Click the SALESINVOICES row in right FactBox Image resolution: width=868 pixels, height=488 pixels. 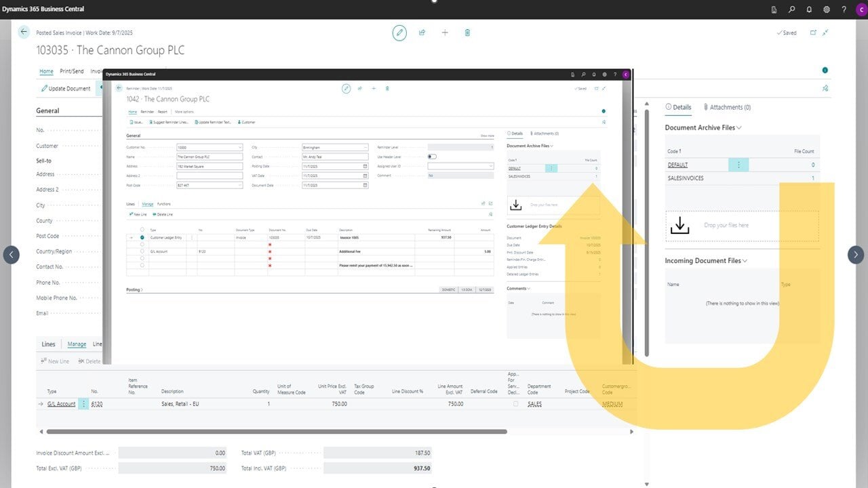[x=741, y=178]
